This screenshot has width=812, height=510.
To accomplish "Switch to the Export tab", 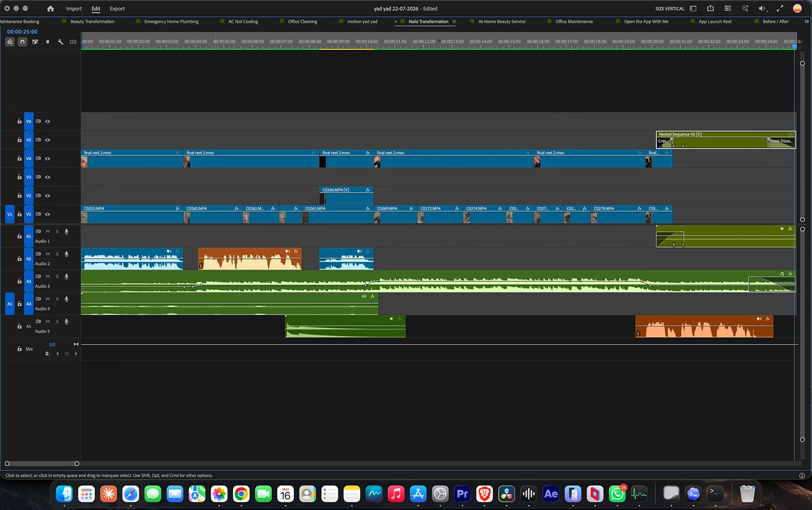I will (117, 9).
